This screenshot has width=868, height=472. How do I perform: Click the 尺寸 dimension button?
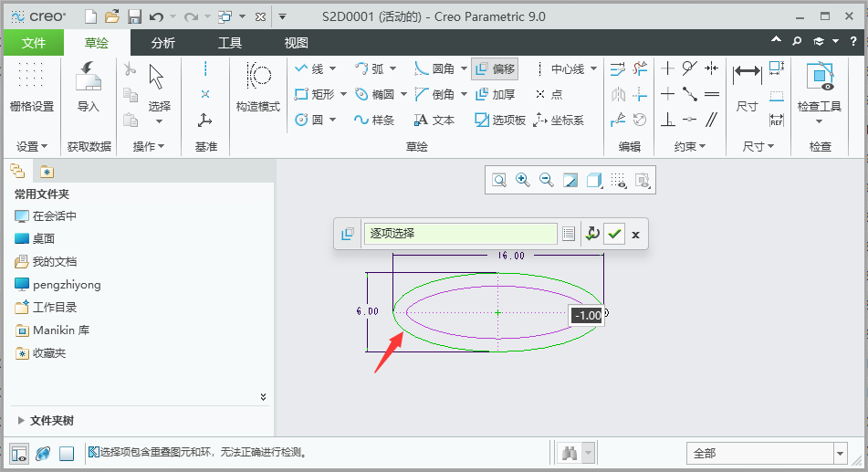point(747,87)
